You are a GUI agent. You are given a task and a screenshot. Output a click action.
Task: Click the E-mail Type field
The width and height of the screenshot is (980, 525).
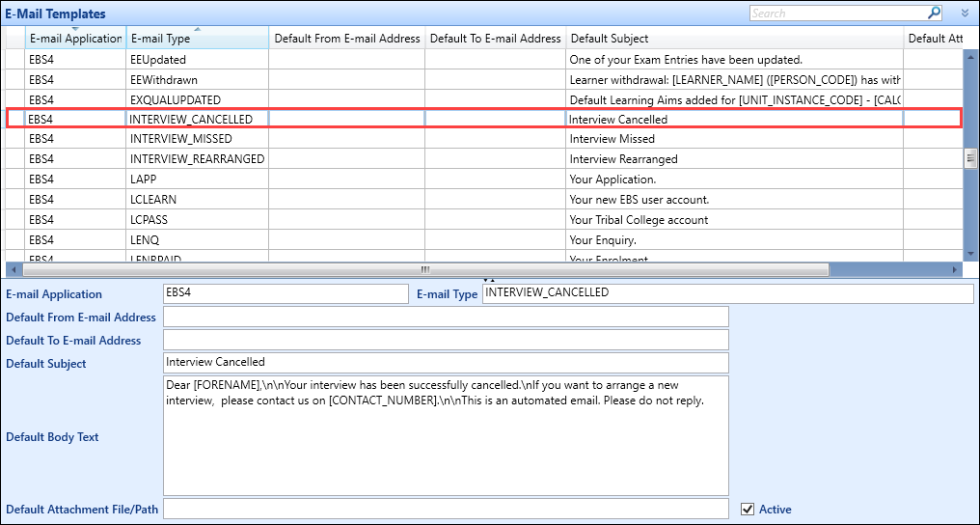[x=728, y=293]
